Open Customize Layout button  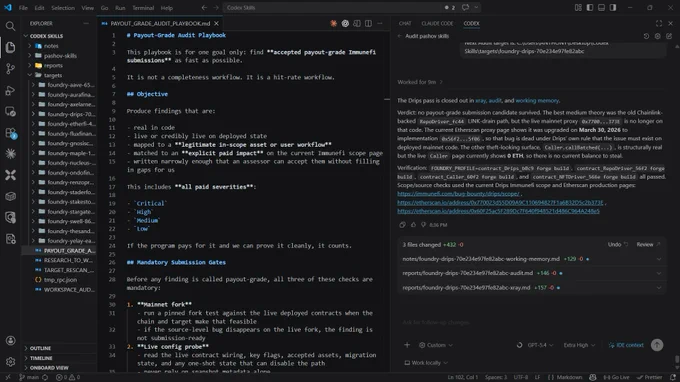(578, 7)
